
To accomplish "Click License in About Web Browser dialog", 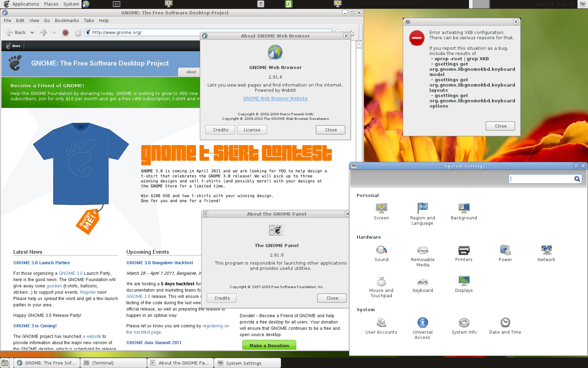I will pyautogui.click(x=252, y=130).
